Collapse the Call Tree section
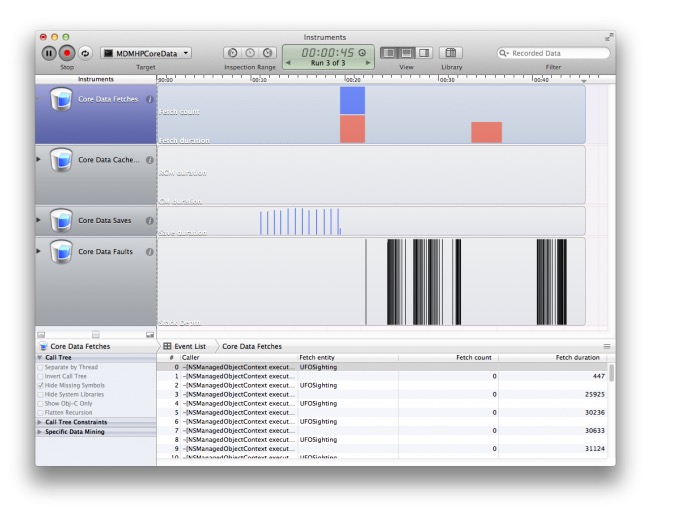676x519 pixels. click(40, 358)
